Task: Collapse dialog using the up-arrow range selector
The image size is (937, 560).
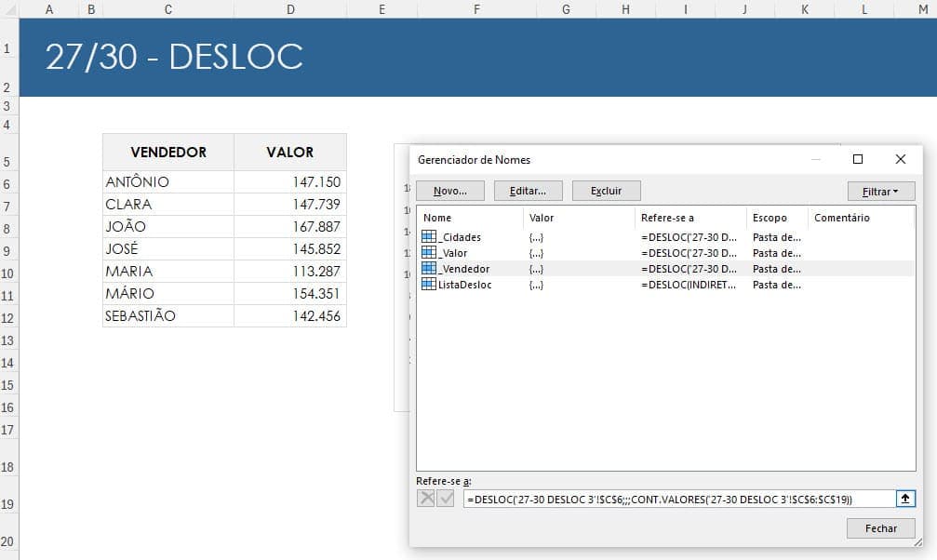Action: (905, 499)
